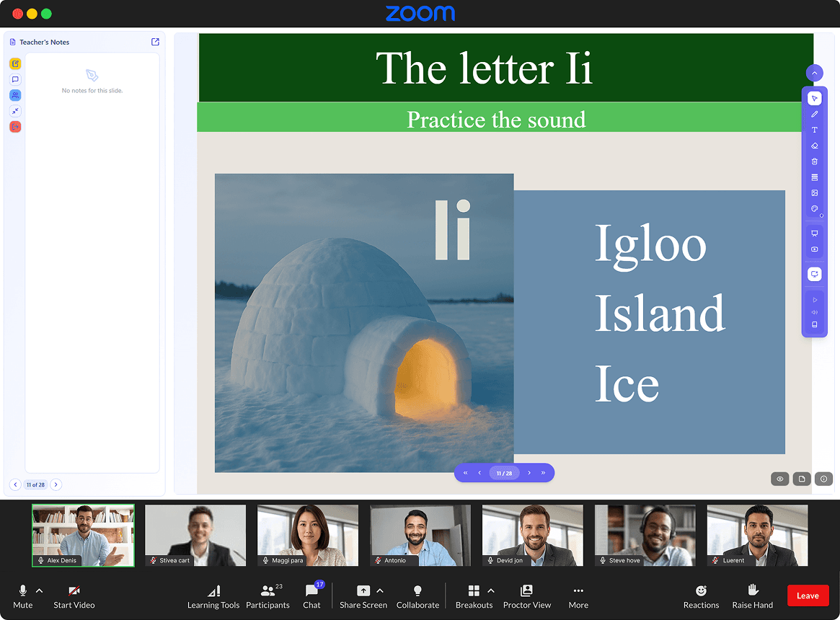Click the igloo image on the slide
840x620 pixels.
click(364, 323)
